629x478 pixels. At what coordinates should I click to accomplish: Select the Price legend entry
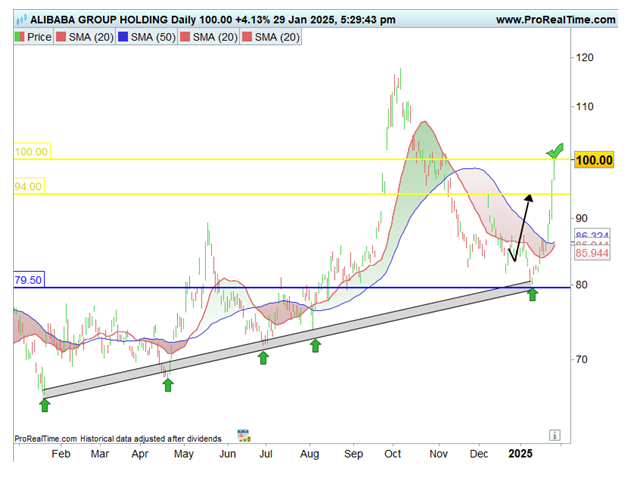pyautogui.click(x=33, y=37)
